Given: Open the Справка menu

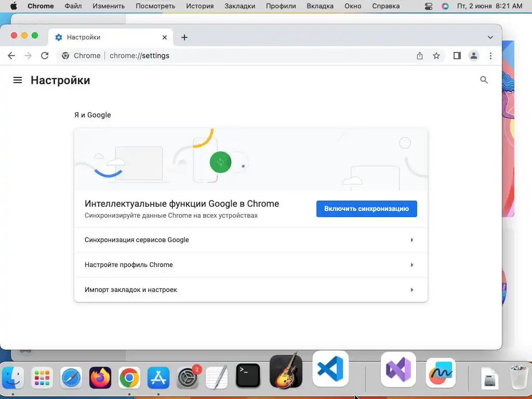Looking at the screenshot, I should coord(386,6).
